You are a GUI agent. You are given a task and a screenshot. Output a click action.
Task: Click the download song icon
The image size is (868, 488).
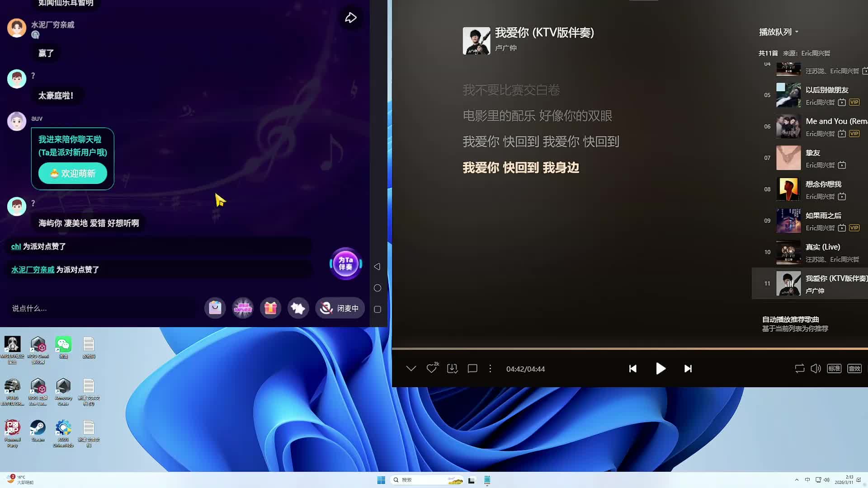452,369
